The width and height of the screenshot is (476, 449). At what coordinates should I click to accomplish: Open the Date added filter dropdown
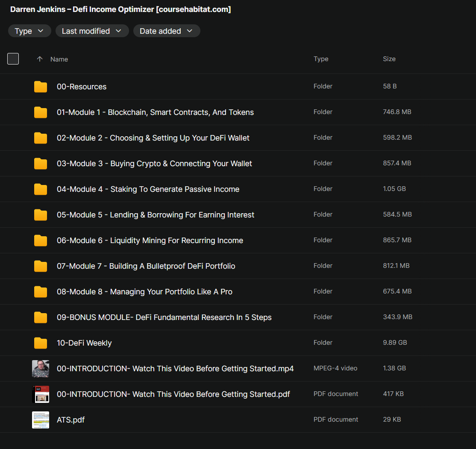166,31
